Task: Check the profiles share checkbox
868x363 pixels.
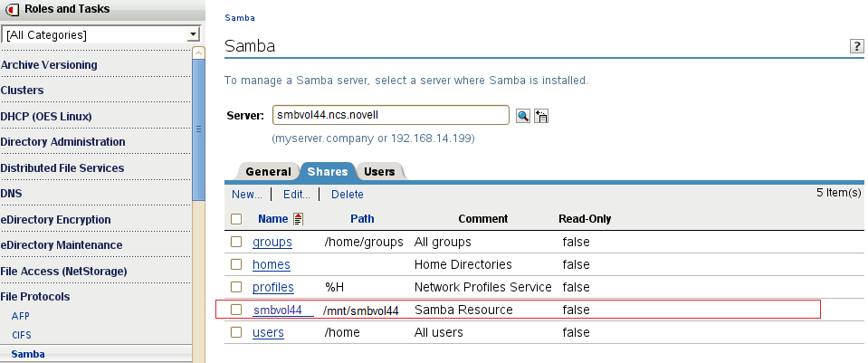Action: pos(236,287)
